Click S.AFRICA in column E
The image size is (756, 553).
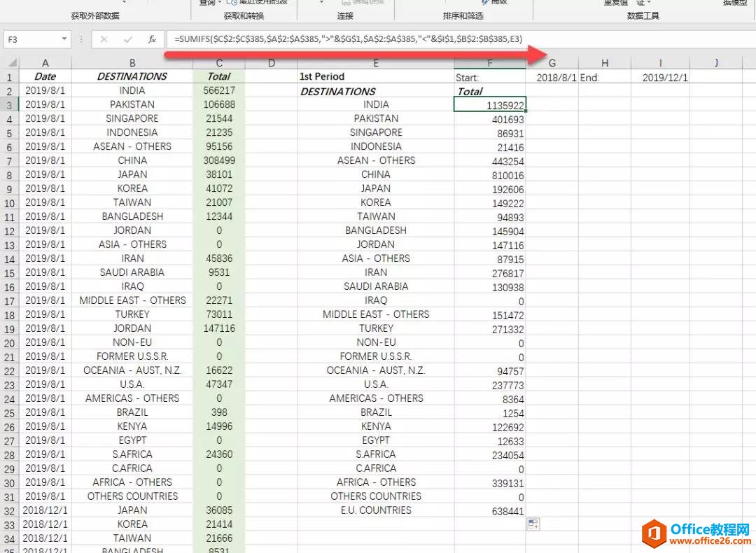[376, 454]
